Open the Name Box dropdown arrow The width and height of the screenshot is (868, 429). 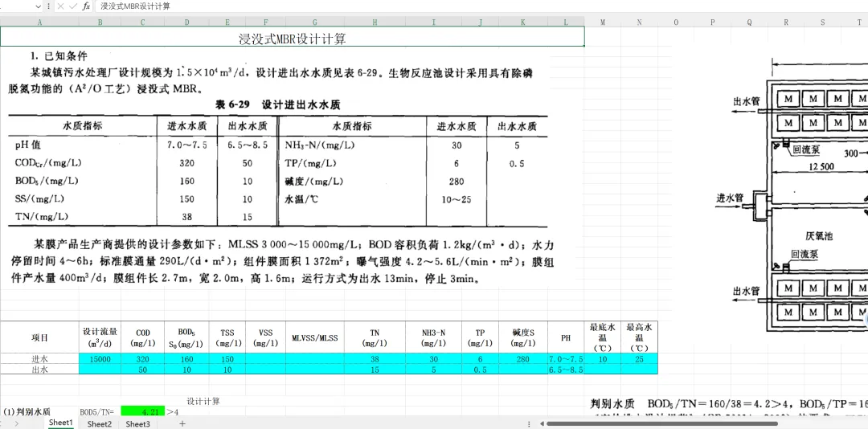coord(39,6)
